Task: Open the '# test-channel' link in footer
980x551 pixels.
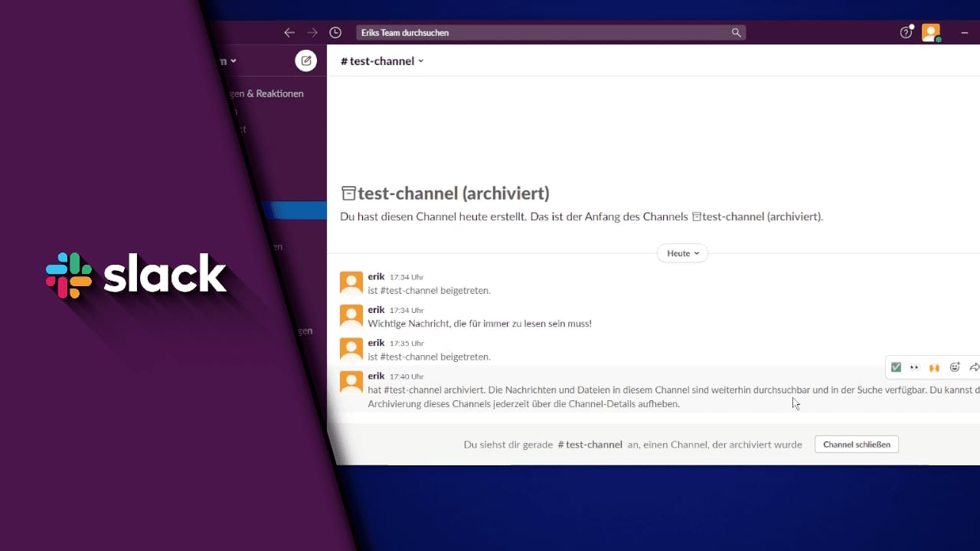Action: pos(590,445)
